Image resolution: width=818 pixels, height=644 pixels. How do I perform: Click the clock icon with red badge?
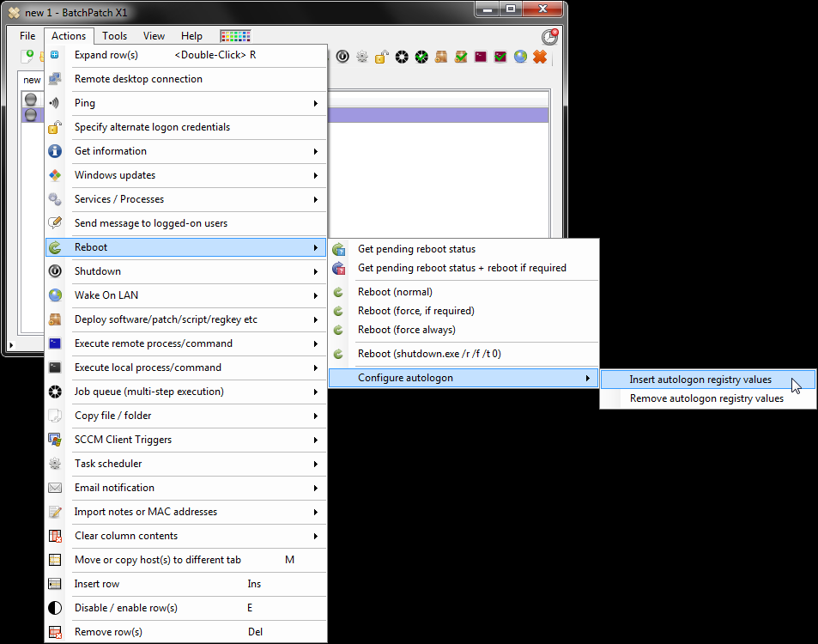[550, 37]
